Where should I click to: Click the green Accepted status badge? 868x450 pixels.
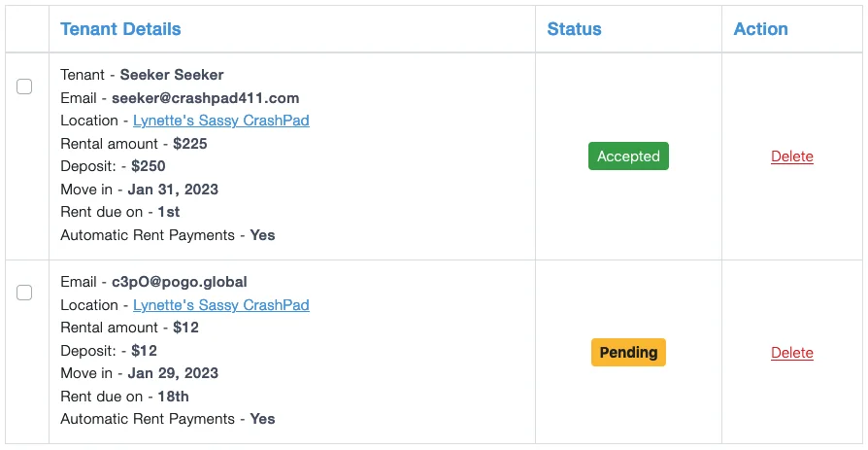[628, 156]
